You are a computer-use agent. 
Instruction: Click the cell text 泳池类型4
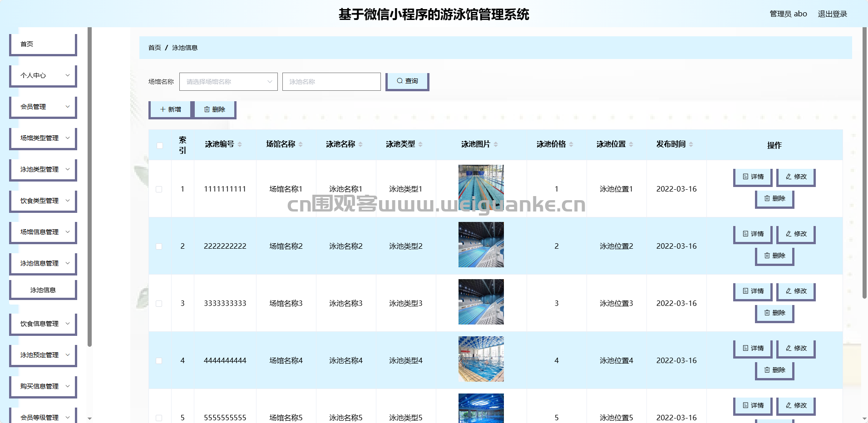pos(406,360)
